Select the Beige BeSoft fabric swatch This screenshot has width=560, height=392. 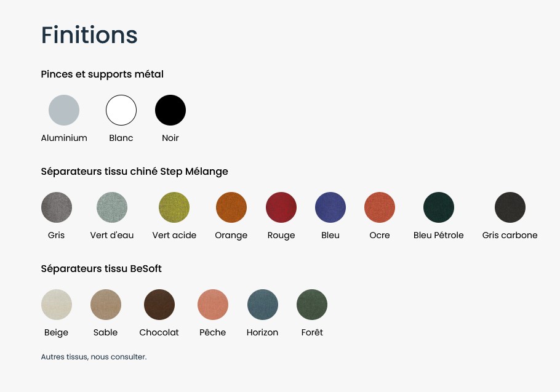57,305
